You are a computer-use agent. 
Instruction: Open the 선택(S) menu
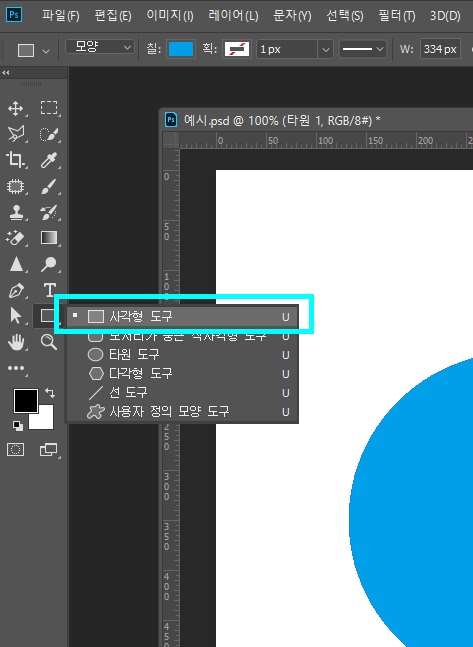coord(345,16)
